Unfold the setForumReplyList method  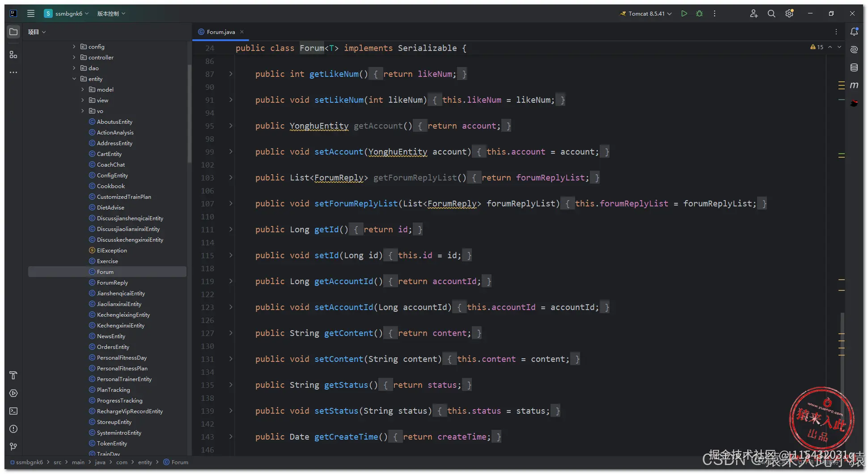[231, 203]
